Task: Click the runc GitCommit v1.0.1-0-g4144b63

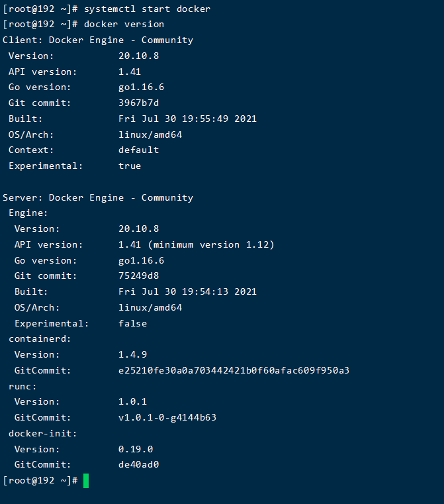Action: [x=167, y=418]
